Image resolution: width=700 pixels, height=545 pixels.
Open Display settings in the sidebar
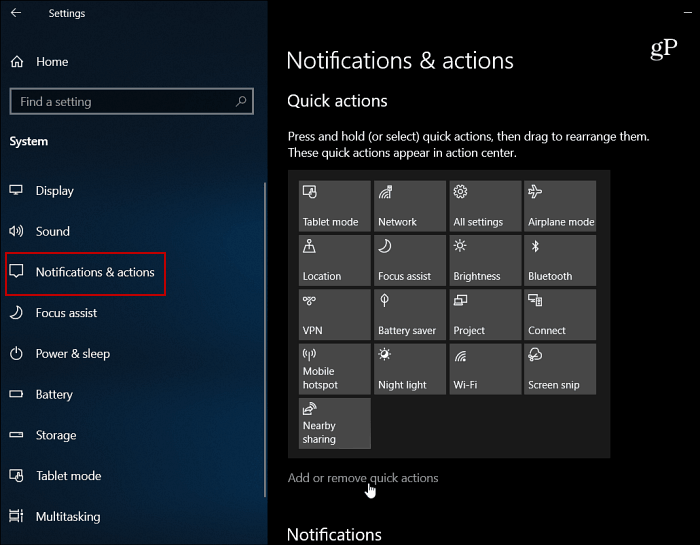coord(132,191)
